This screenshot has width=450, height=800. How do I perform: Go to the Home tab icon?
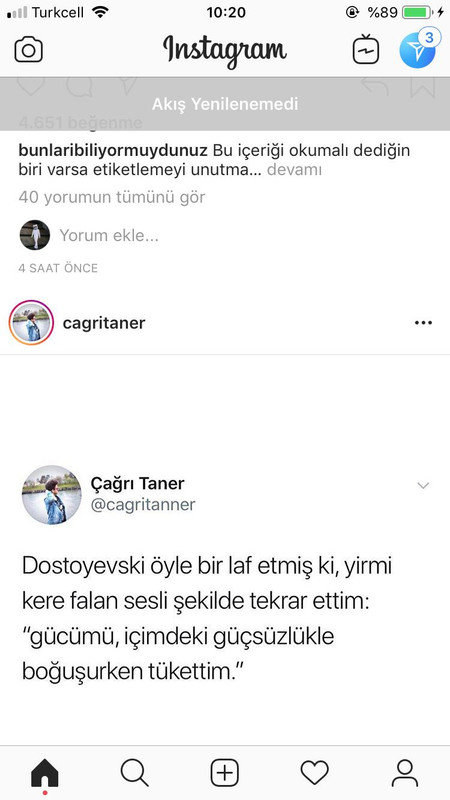point(45,773)
